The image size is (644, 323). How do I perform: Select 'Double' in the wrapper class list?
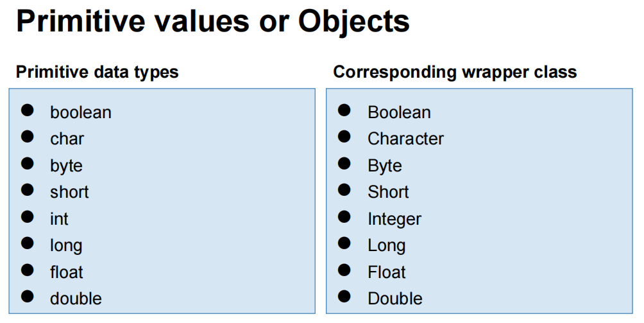(x=395, y=299)
